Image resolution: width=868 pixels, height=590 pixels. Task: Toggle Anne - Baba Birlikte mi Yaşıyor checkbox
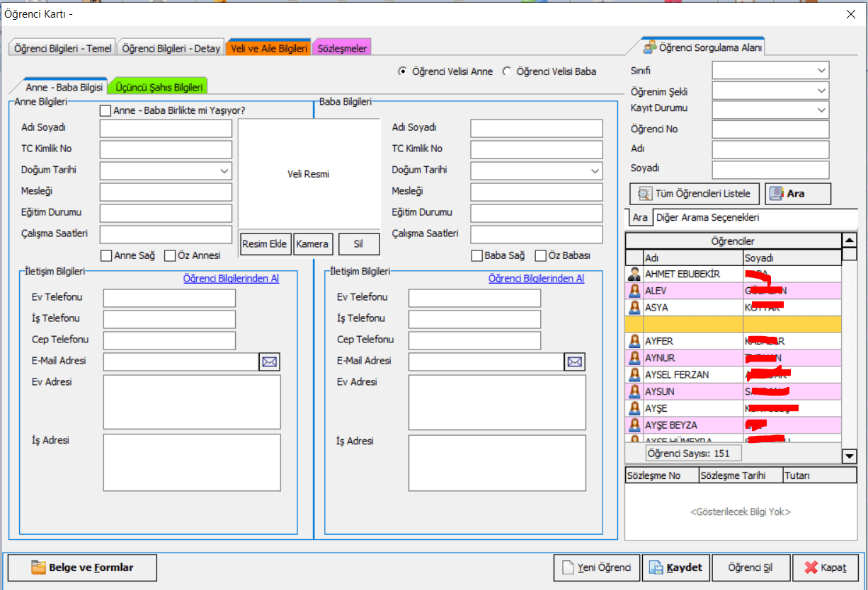(106, 110)
